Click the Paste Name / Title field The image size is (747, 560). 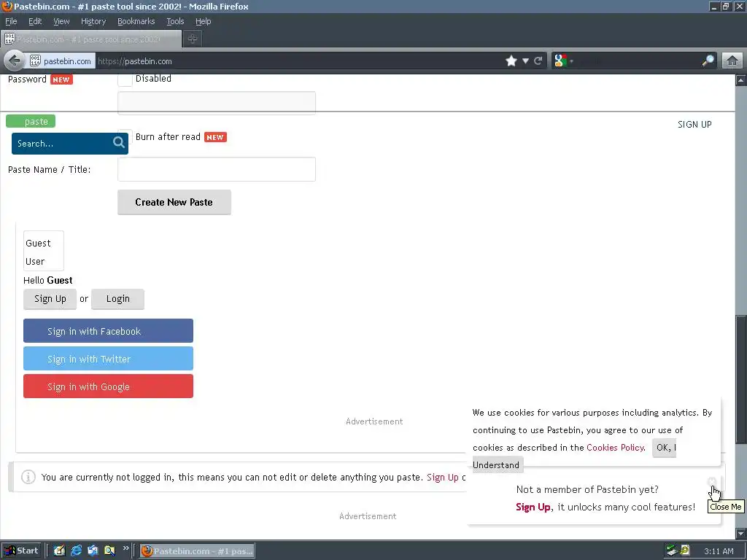[x=216, y=169]
